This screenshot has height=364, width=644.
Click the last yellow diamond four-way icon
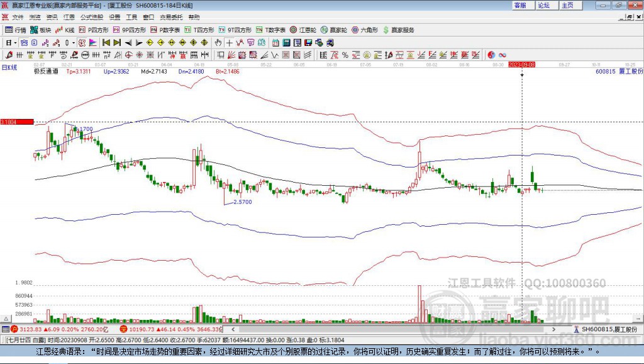[x=204, y=43]
